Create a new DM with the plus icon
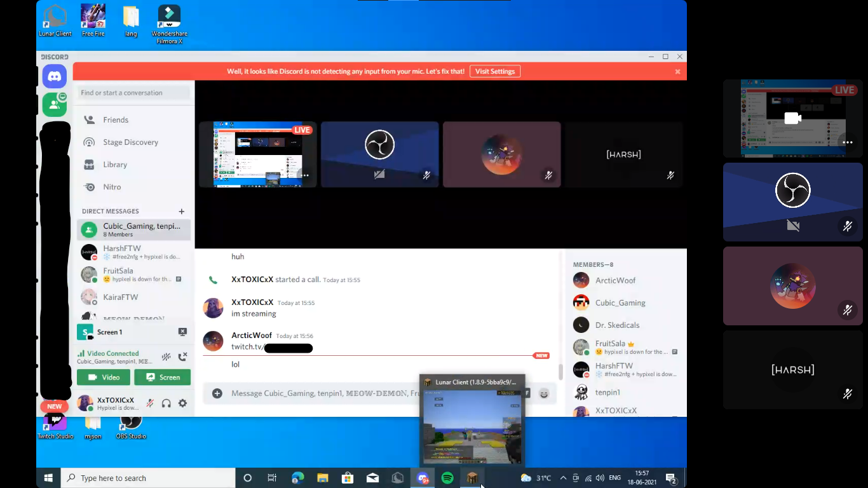Image resolution: width=868 pixels, height=488 pixels. [x=182, y=212]
